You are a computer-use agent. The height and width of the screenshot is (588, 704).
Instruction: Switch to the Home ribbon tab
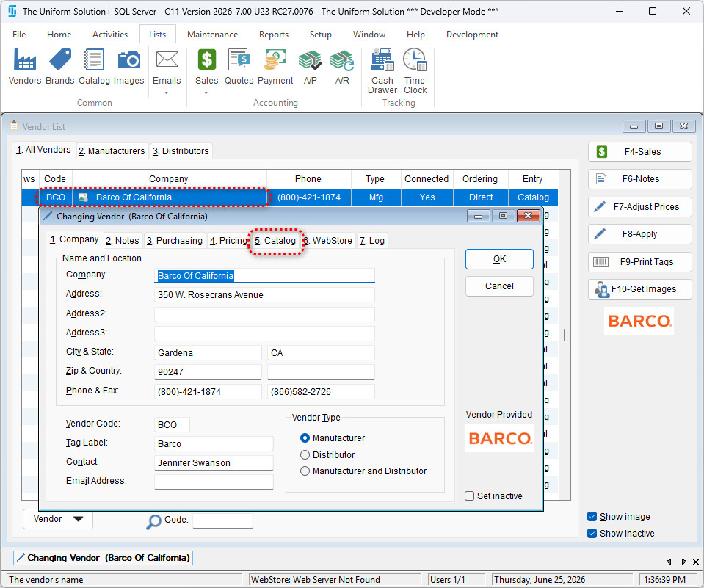tap(59, 34)
